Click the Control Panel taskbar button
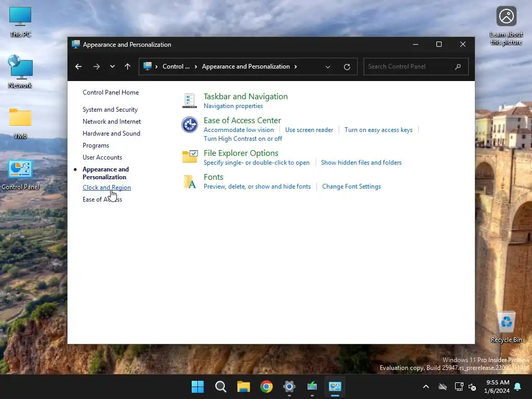This screenshot has width=532, height=399. coord(335,387)
